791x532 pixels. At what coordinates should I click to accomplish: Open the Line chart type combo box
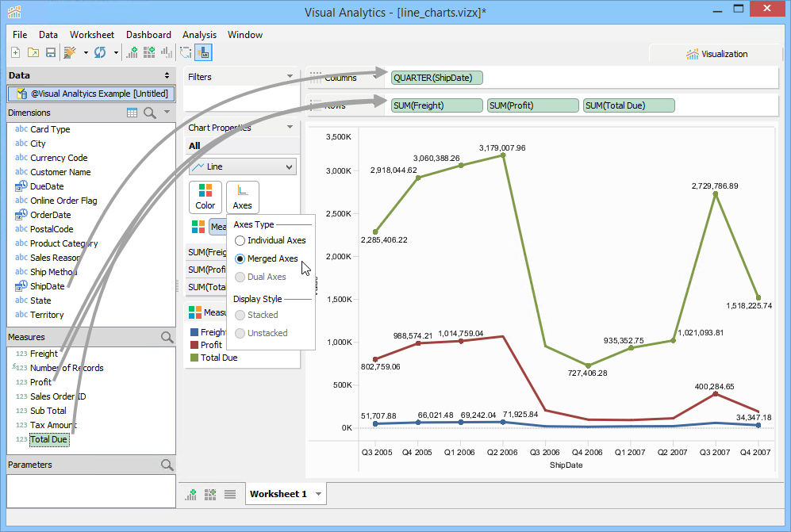[x=243, y=167]
